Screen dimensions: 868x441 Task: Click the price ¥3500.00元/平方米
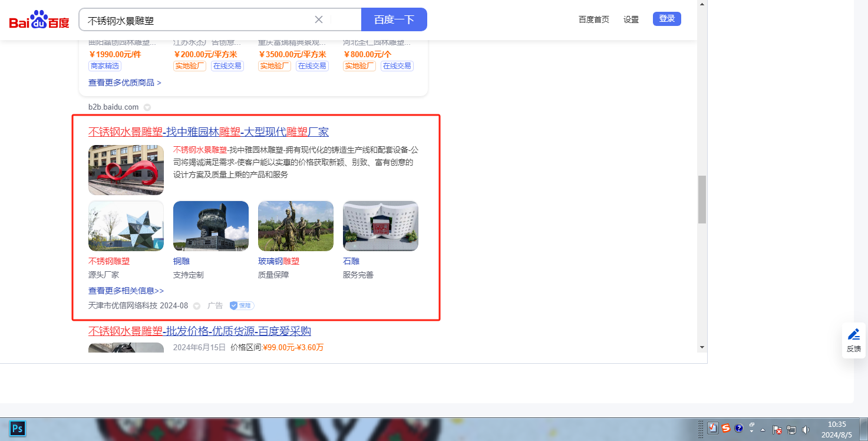click(x=292, y=54)
